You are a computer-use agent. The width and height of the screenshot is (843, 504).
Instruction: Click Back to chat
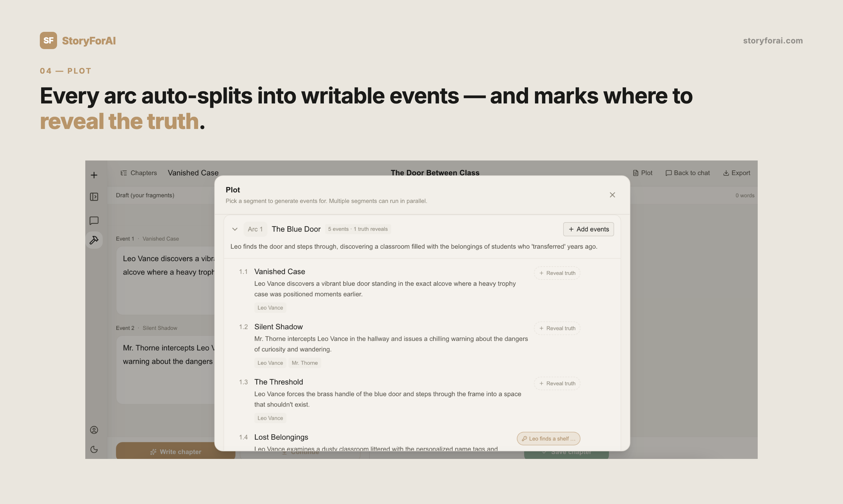(688, 173)
